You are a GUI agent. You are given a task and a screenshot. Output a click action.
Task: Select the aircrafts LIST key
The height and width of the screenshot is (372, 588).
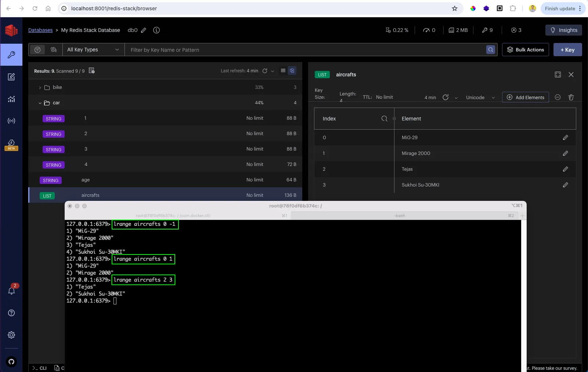pyautogui.click(x=165, y=195)
